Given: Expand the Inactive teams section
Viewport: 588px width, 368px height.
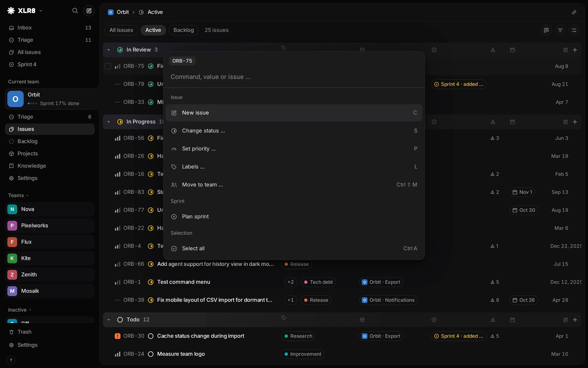Looking at the screenshot, I should [20, 310].
